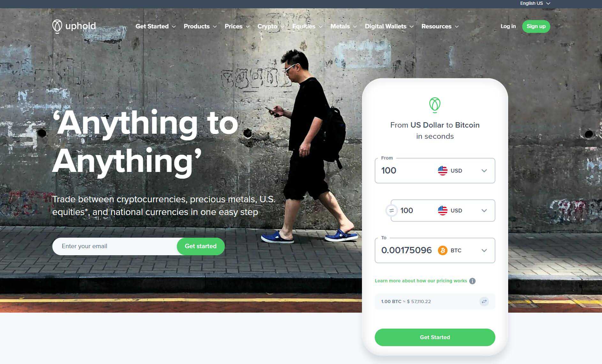This screenshot has width=602, height=364.
Task: Swap the BTC rate direction icon
Action: 484,301
